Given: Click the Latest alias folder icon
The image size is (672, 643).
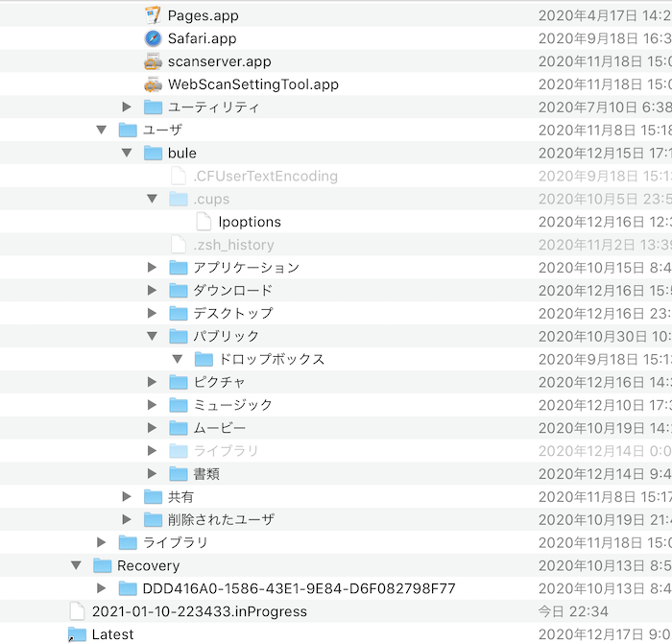Looking at the screenshot, I should coord(77,634).
